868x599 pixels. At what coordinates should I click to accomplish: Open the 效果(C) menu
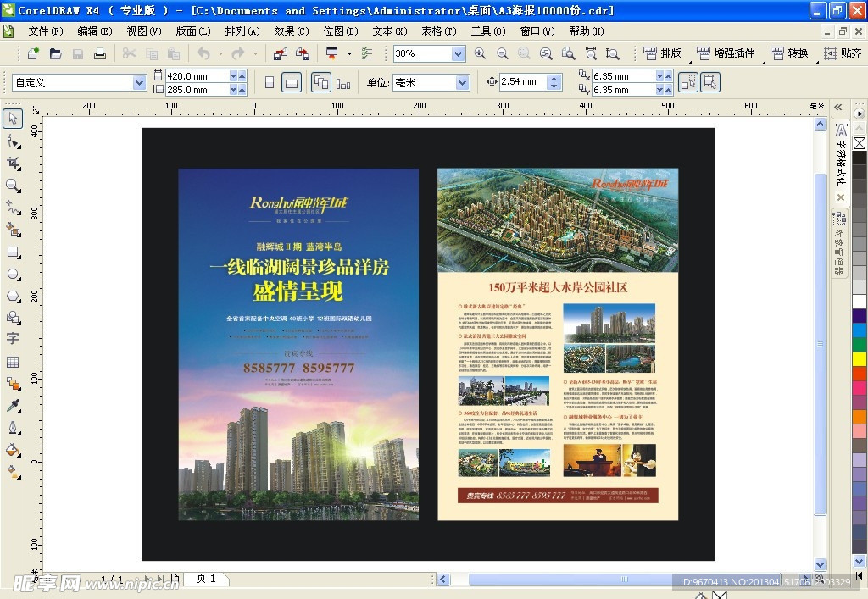point(292,31)
